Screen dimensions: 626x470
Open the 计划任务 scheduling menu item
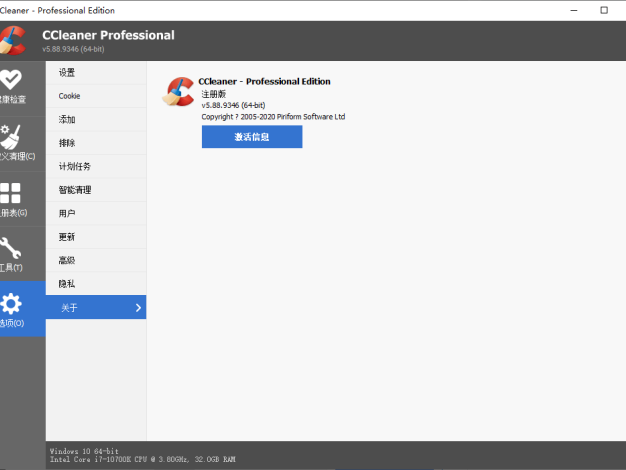96,167
